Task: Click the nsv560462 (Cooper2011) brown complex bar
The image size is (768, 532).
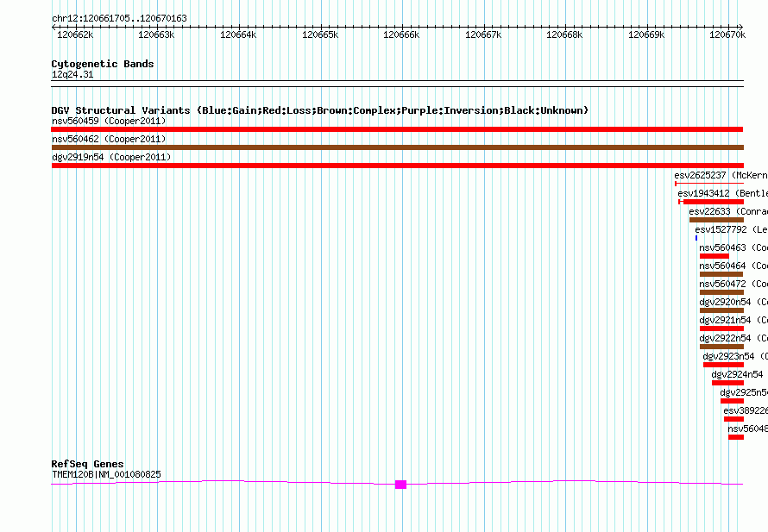Action: click(397, 147)
